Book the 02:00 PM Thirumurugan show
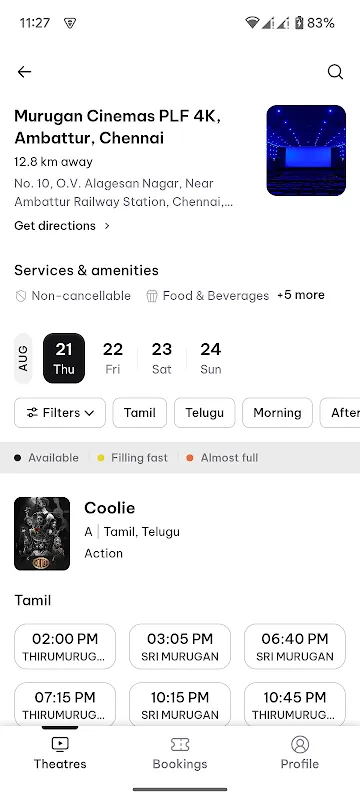The image size is (360, 800). click(x=65, y=646)
